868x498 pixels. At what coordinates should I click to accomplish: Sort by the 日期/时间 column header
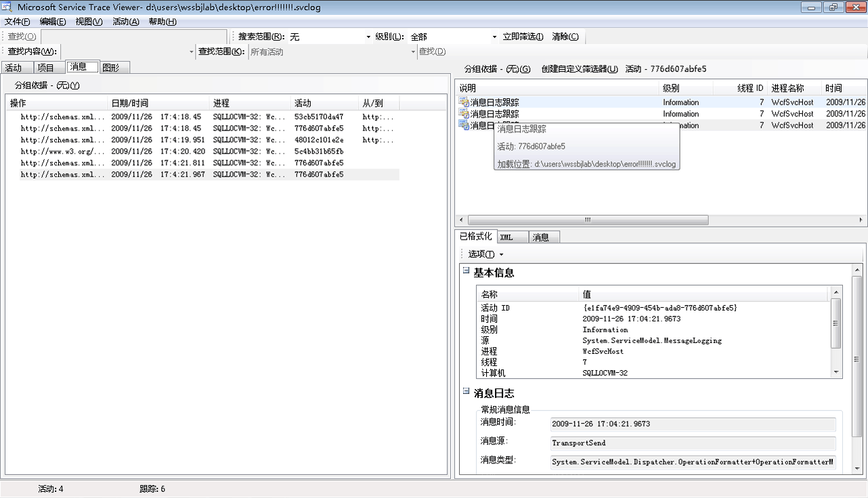(158, 103)
